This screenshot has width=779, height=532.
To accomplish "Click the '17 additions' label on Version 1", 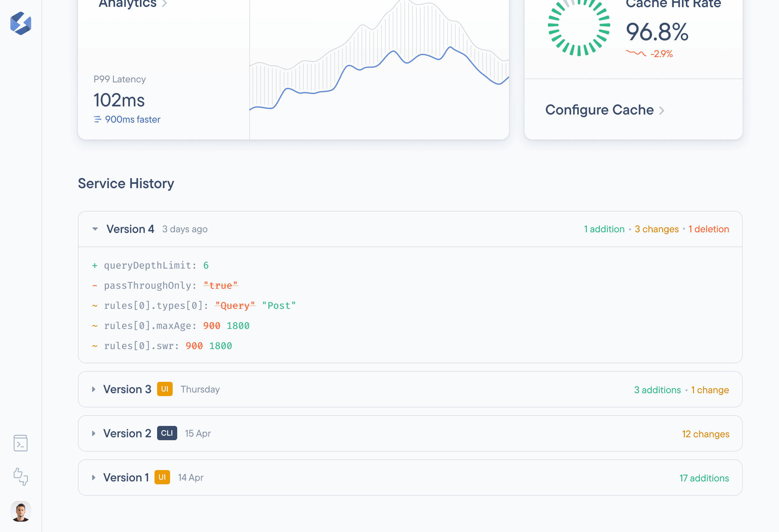I will [704, 478].
